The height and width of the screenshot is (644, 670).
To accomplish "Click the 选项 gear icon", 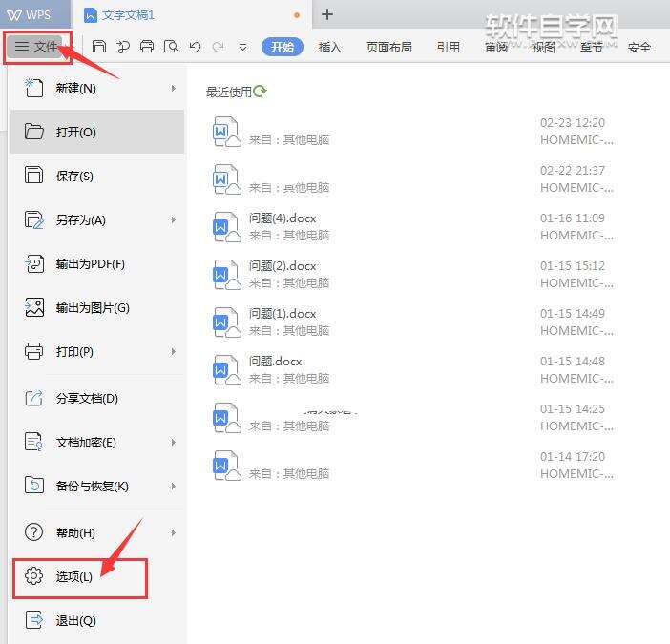I will pos(33,576).
